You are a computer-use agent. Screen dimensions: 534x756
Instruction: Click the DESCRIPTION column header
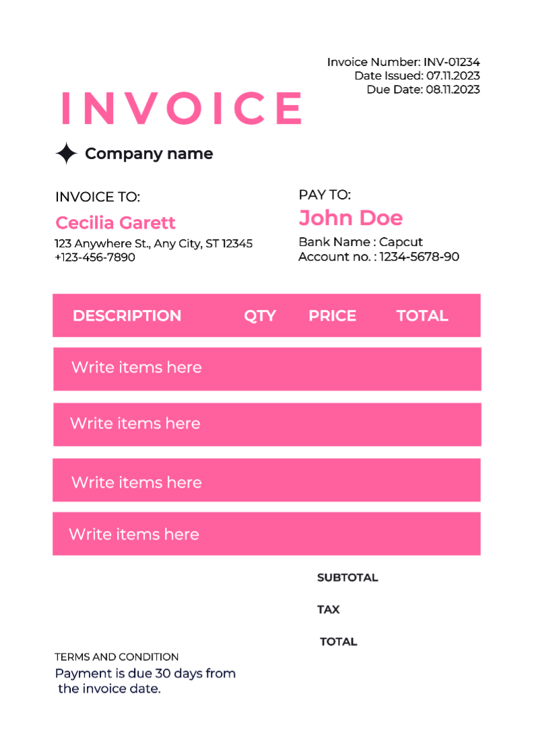[x=127, y=316]
